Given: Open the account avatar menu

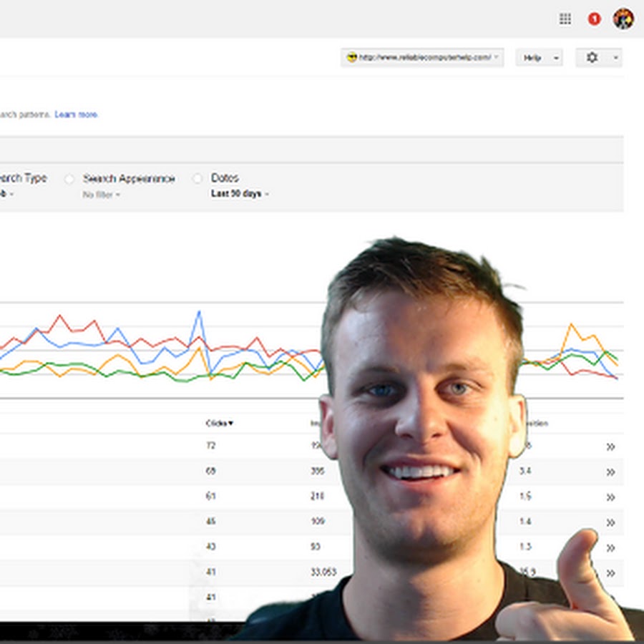Looking at the screenshot, I should [623, 19].
